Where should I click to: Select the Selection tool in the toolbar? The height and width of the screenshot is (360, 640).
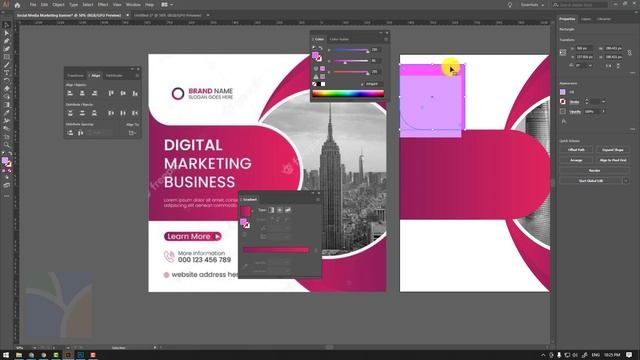click(x=7, y=25)
